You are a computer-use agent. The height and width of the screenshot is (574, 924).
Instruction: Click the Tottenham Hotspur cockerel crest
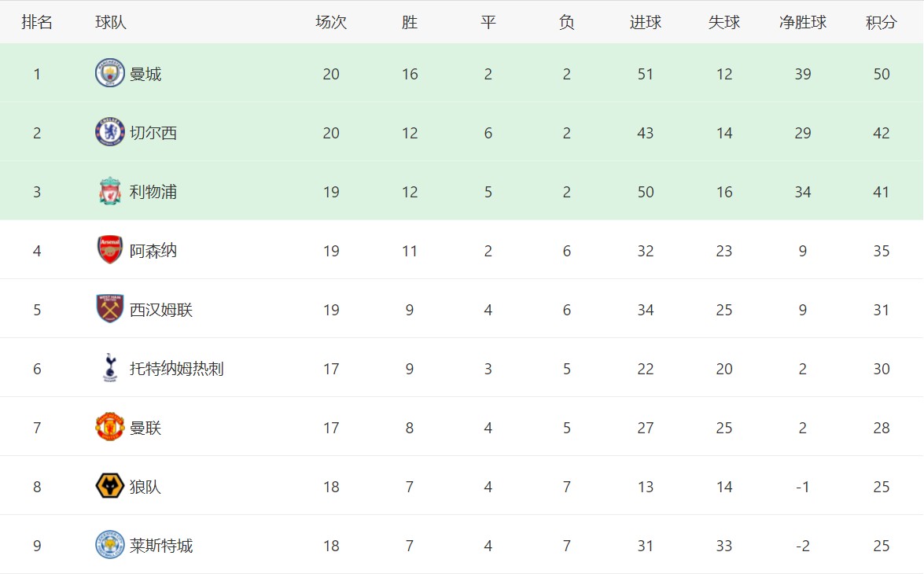(x=110, y=368)
